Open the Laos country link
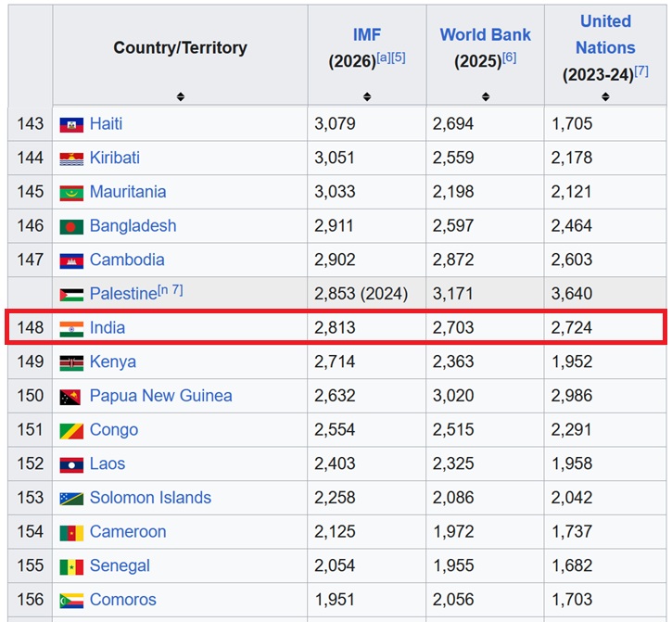Image resolution: width=672 pixels, height=622 pixels. point(108,463)
